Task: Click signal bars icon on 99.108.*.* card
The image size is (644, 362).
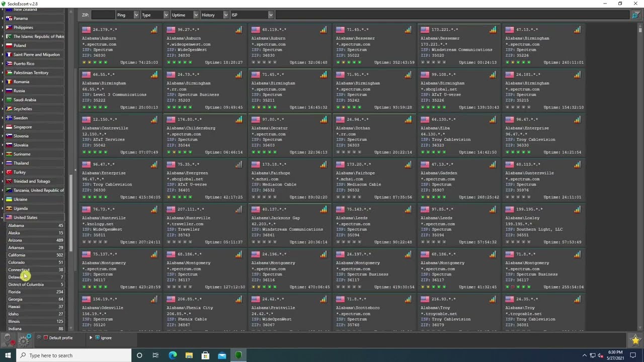Action: pyautogui.click(x=493, y=74)
